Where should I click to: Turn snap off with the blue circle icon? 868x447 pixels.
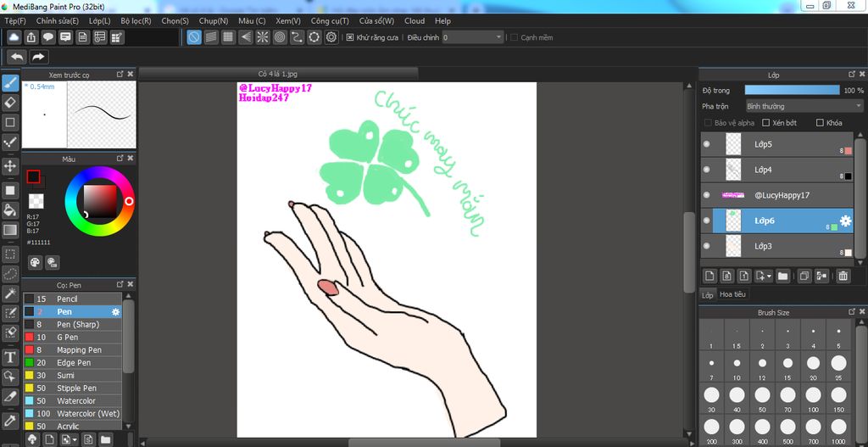[194, 37]
